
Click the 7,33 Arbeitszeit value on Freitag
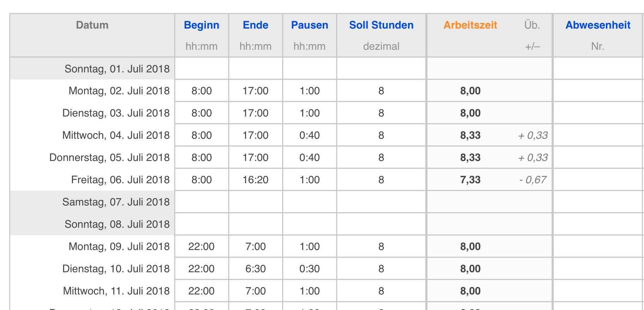[470, 180]
